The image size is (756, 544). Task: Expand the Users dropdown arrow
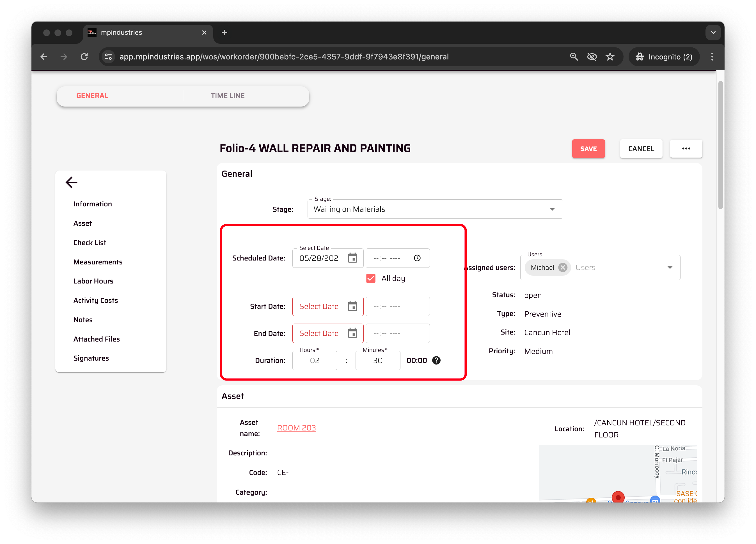pos(670,268)
